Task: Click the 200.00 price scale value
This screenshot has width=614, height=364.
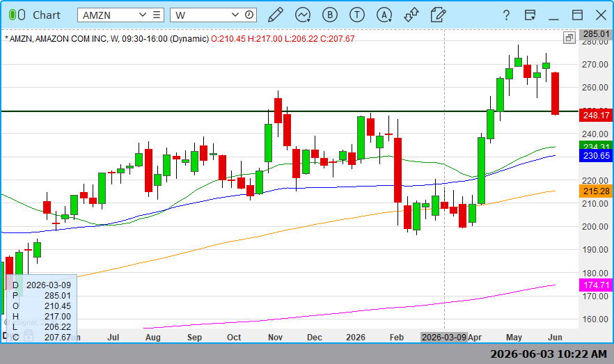Action: coord(595,227)
